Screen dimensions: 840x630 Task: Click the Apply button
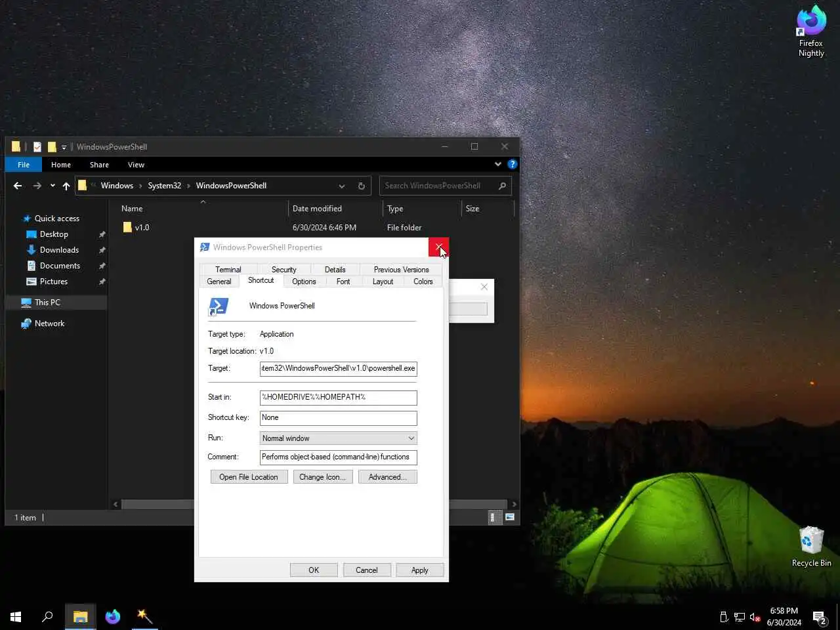tap(420, 570)
